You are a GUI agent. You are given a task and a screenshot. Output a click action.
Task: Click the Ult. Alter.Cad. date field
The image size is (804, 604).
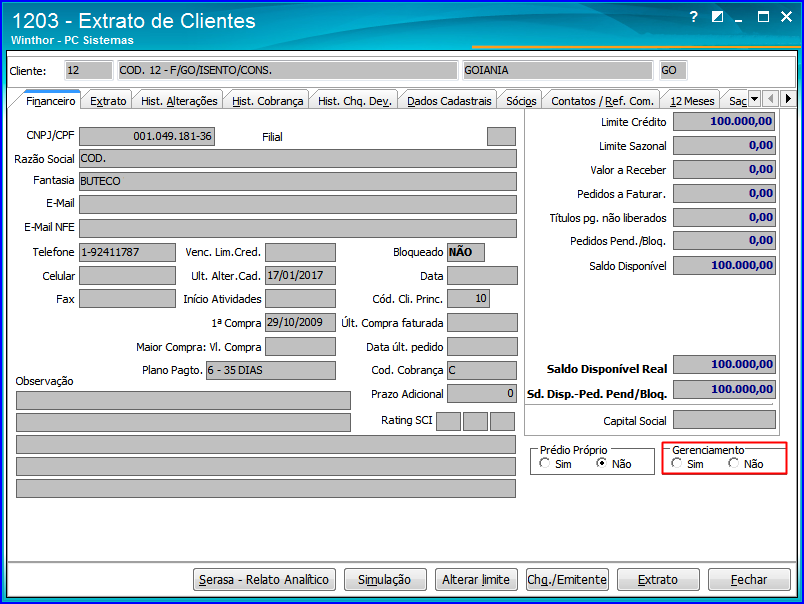coord(300,275)
